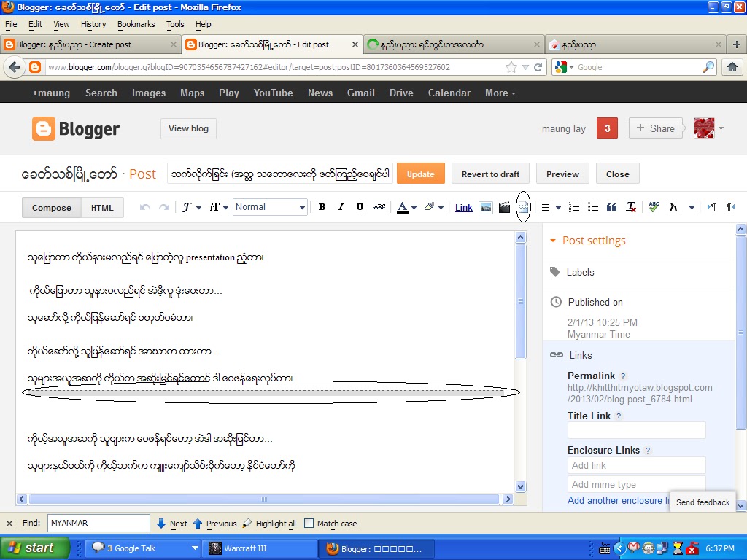Viewport: 747px width, 560px height.
Task: Close the find bar
Action: click(x=9, y=524)
